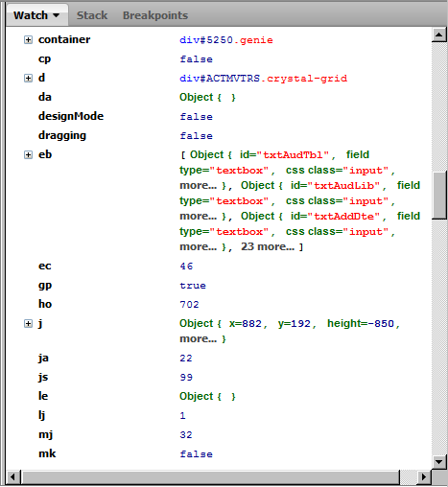448x487 pixels.
Task: Expand the j object node
Action: [28, 323]
